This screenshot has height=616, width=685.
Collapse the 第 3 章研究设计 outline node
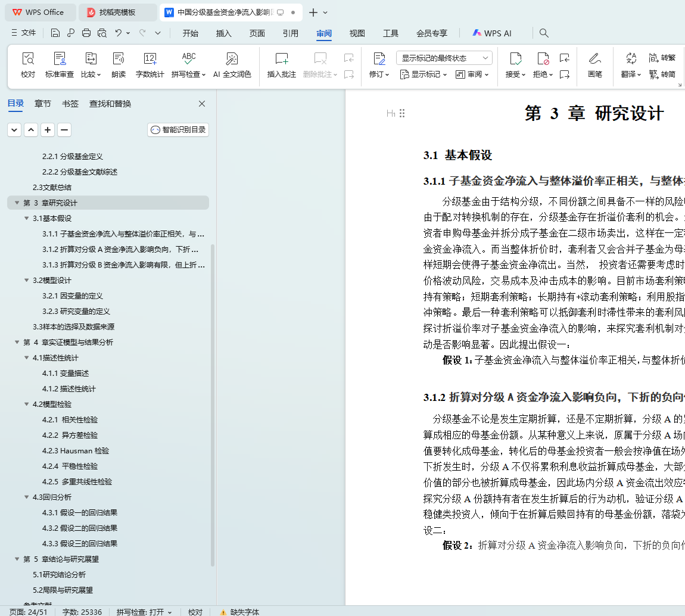click(17, 203)
